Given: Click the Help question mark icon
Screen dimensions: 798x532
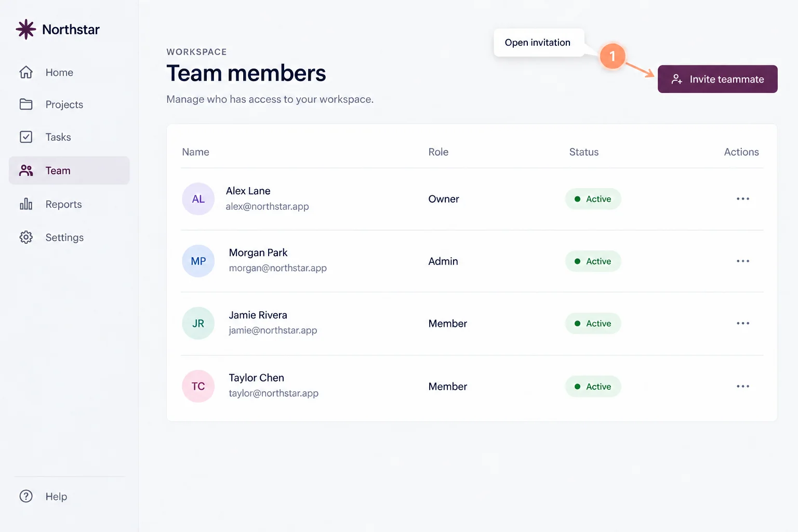Looking at the screenshot, I should (x=26, y=496).
